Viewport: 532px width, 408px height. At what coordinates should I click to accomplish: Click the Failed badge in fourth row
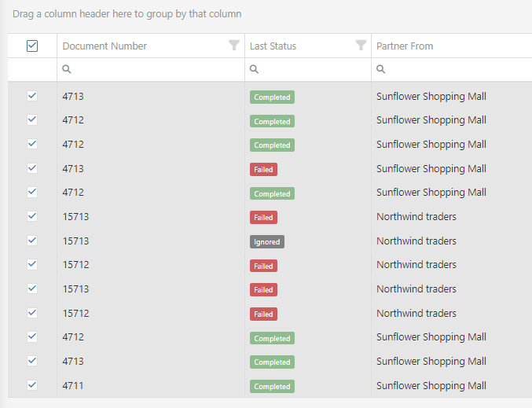(x=263, y=170)
